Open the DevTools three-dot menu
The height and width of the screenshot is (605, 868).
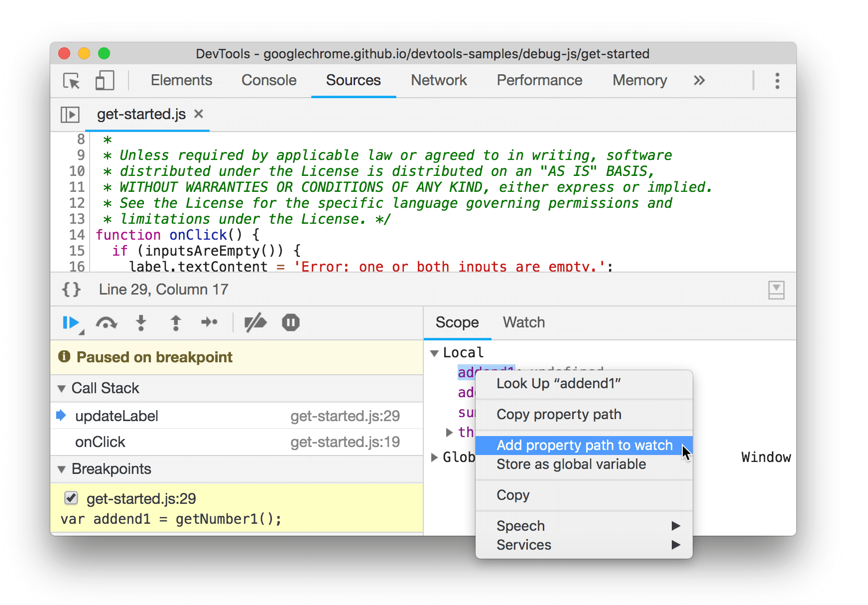[777, 81]
